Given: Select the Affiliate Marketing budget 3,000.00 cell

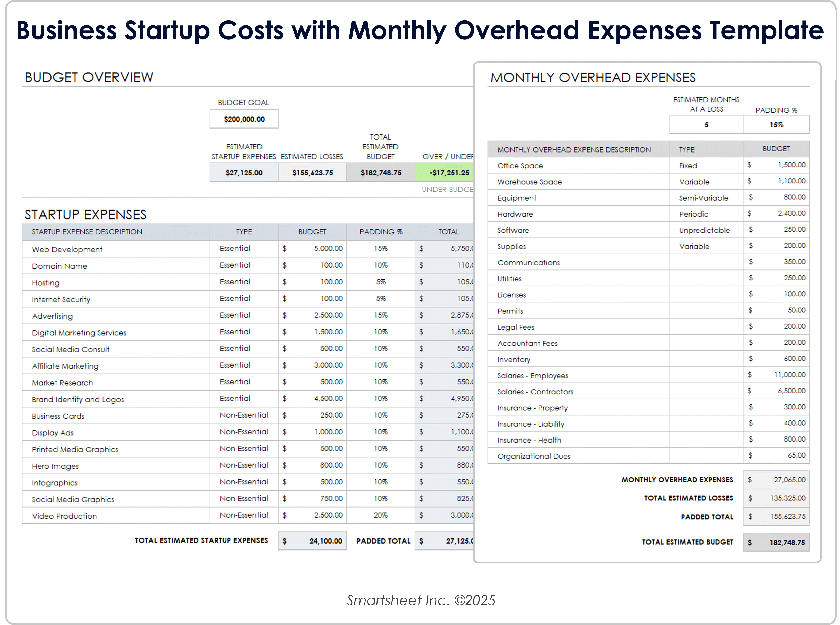Looking at the screenshot, I should coord(312,365).
